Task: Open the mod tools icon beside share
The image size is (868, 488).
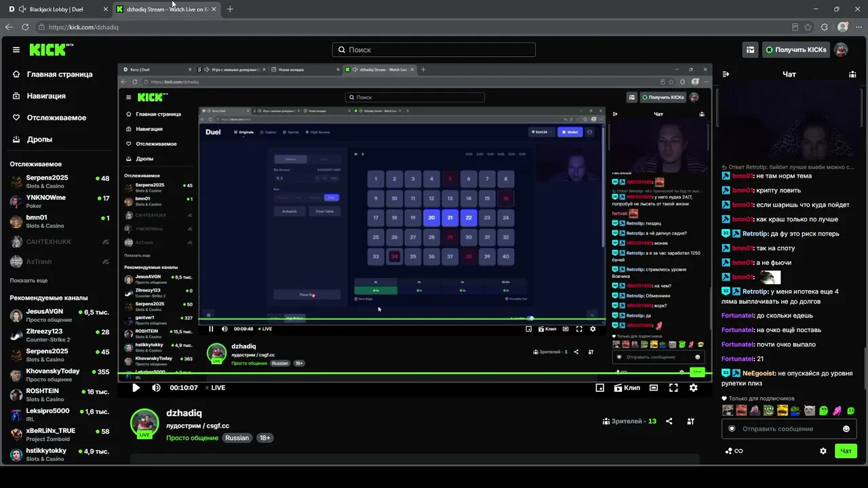Action: pyautogui.click(x=690, y=421)
